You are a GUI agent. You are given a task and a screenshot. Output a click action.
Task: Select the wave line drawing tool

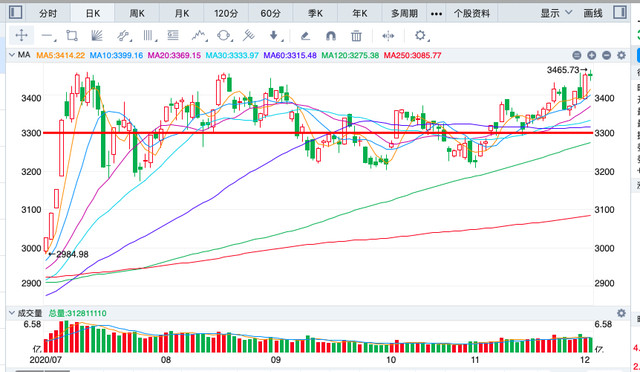tap(199, 36)
